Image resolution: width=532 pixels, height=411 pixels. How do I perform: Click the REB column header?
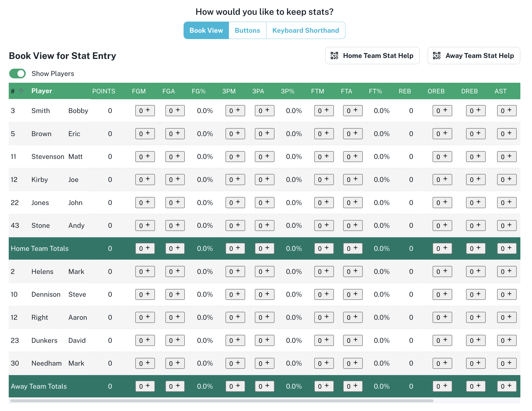coord(405,91)
